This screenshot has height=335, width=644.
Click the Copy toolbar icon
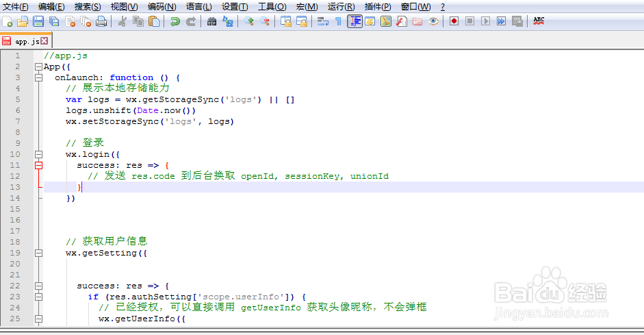coord(138,21)
